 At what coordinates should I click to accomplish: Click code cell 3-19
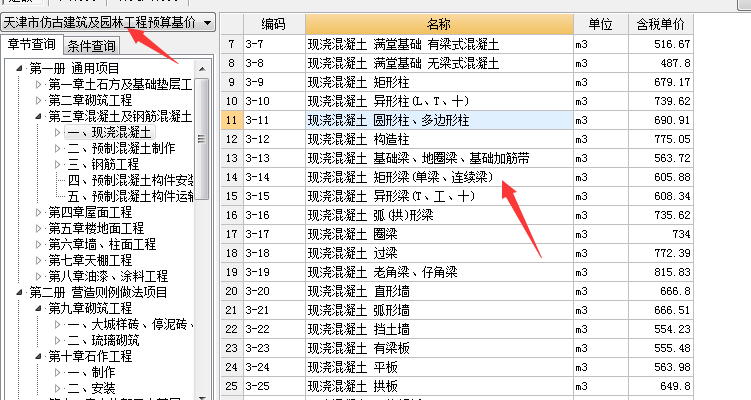[x=274, y=272]
